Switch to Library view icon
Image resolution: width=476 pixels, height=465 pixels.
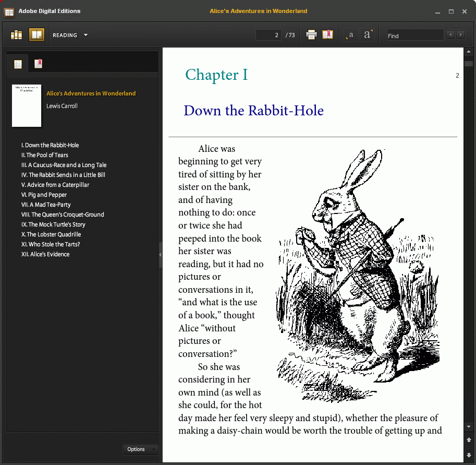[x=16, y=35]
